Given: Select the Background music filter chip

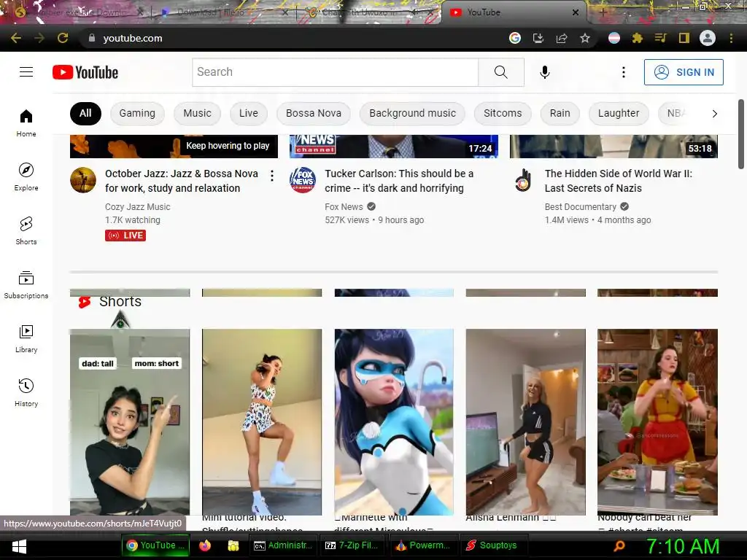Looking at the screenshot, I should coord(413,113).
